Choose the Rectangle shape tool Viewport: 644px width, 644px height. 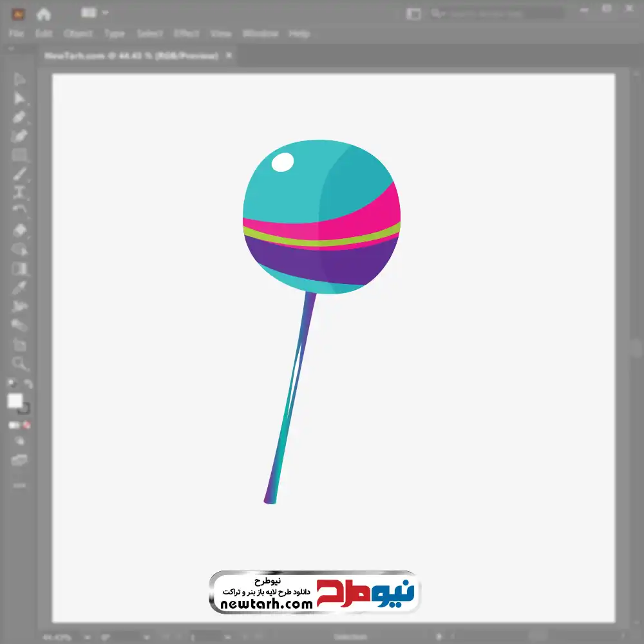click(x=19, y=155)
